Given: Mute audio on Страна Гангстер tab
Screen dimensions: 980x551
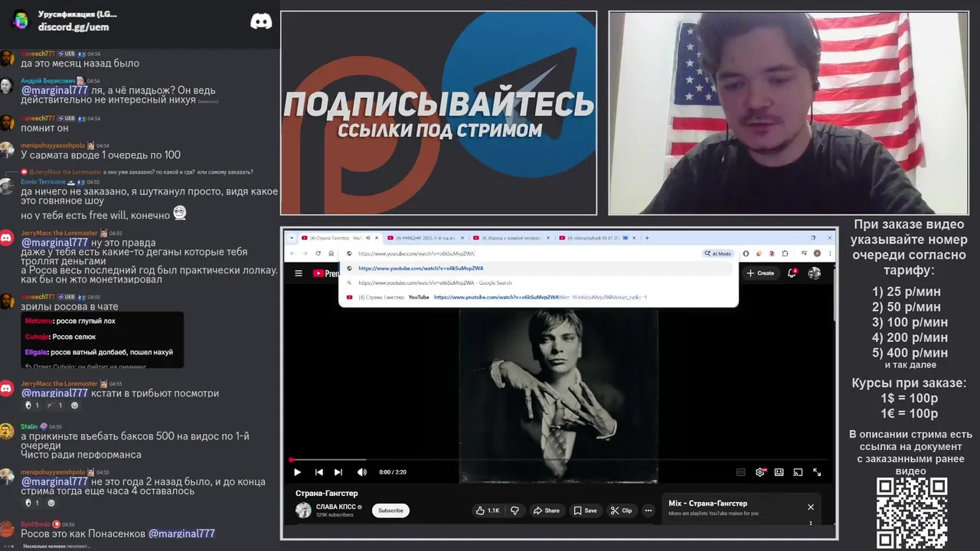Looking at the screenshot, I should (x=367, y=238).
